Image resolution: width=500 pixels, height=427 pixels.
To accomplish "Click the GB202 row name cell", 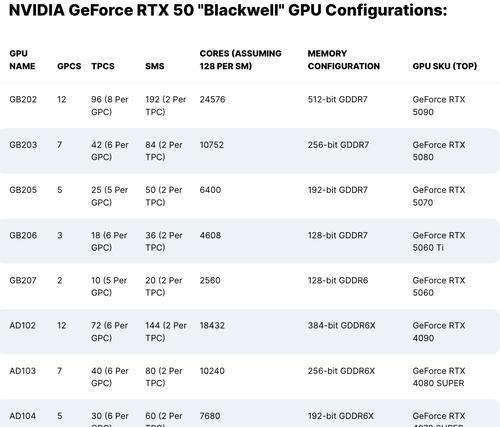I will (x=23, y=99).
